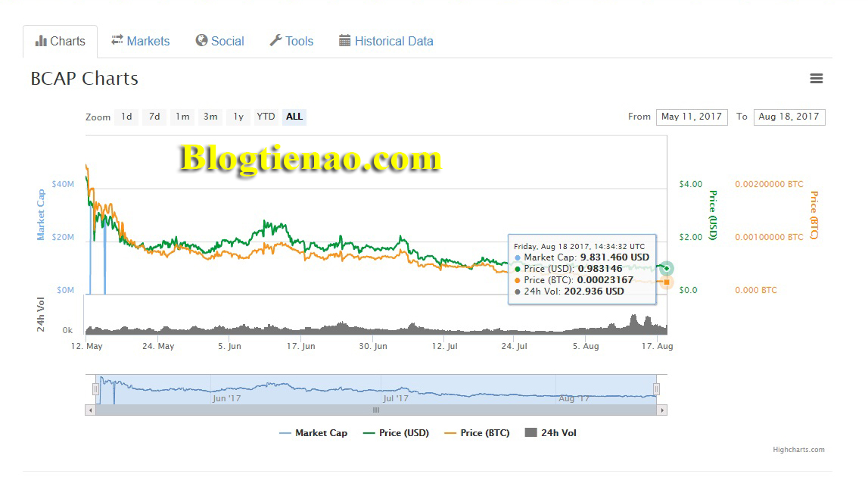Screen dimensions: 868x477
Task: Click the green Price USD data point marker
Action: pyautogui.click(x=667, y=269)
